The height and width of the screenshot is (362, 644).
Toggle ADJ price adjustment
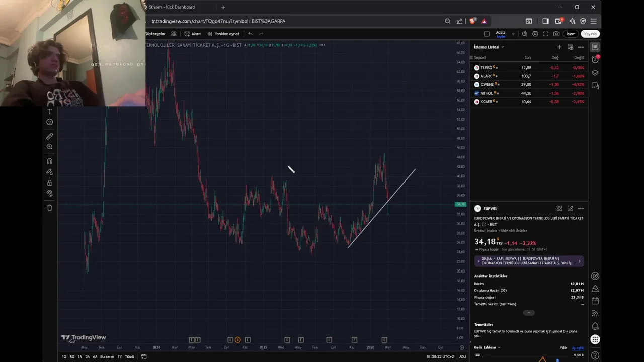point(462,357)
